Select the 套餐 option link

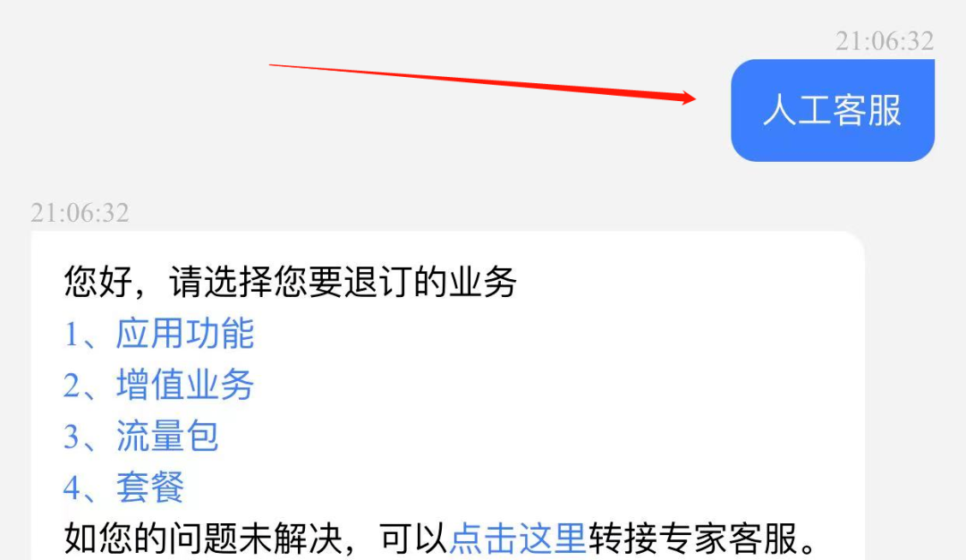tap(150, 488)
